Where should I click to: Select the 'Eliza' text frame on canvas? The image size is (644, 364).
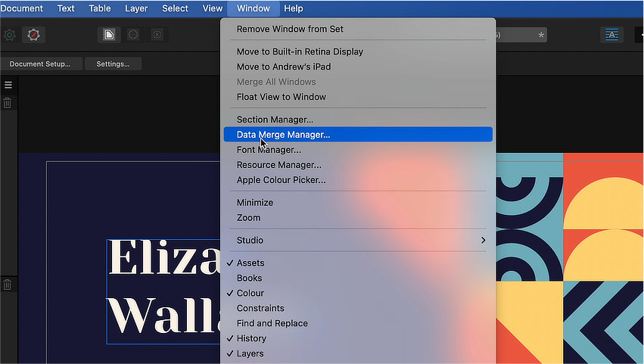[x=163, y=291]
